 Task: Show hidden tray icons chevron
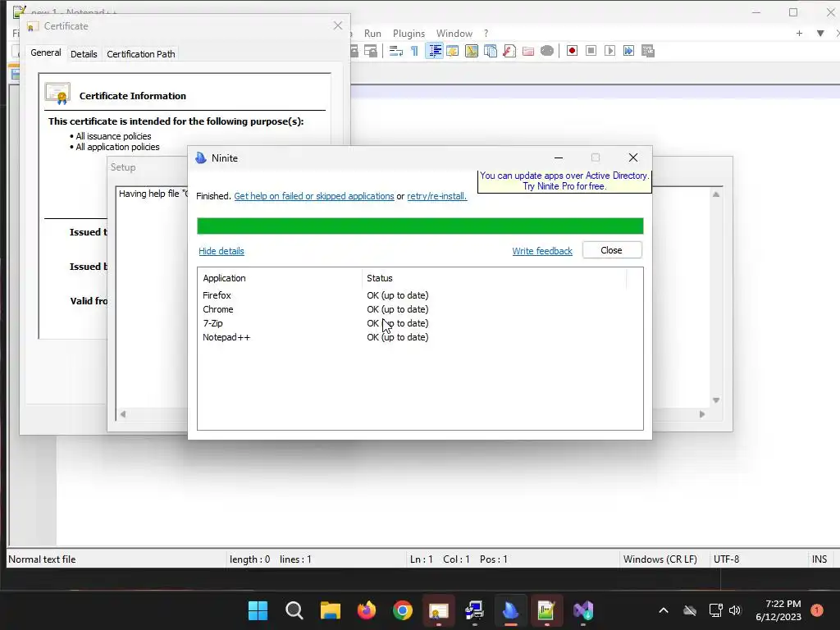click(663, 610)
